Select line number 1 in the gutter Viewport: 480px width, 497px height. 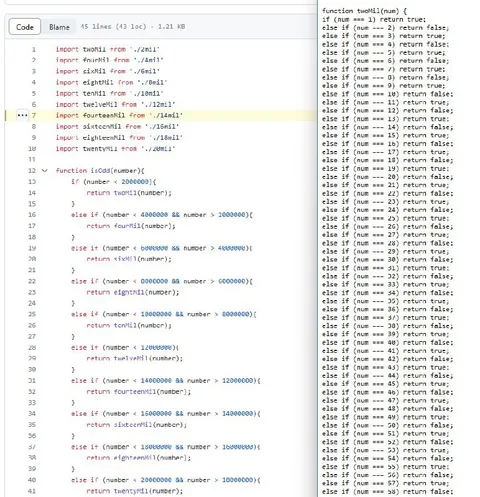pyautogui.click(x=34, y=49)
